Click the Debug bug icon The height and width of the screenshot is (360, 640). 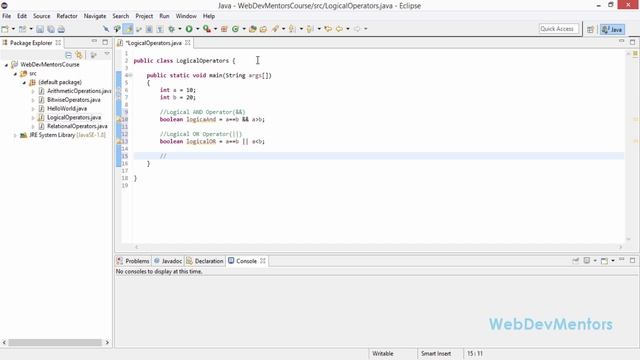pos(172,29)
